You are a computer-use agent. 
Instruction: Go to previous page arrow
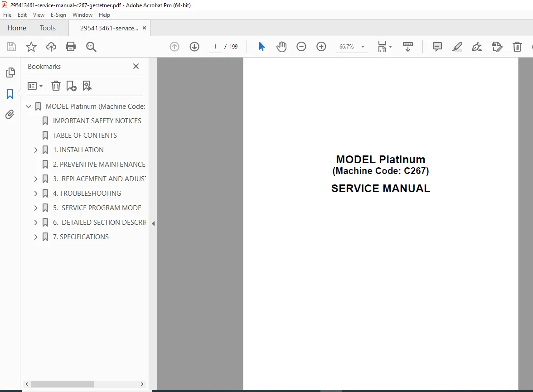pos(174,47)
